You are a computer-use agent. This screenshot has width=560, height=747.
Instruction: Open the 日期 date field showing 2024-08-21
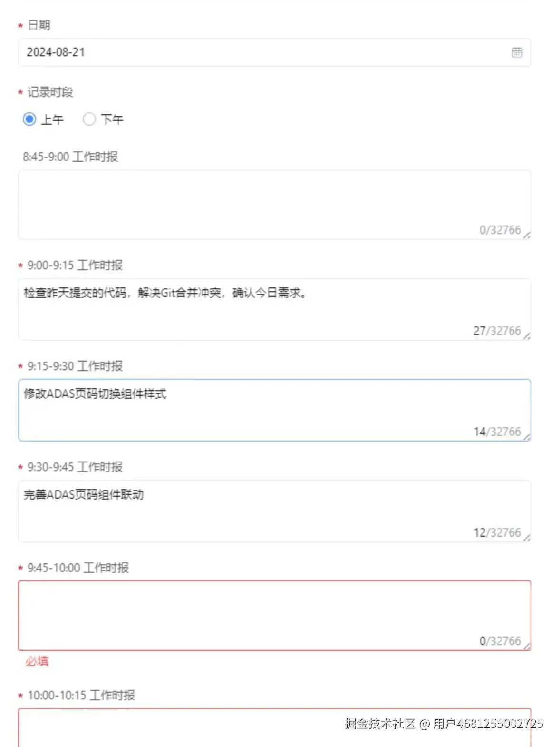(x=190, y=52)
